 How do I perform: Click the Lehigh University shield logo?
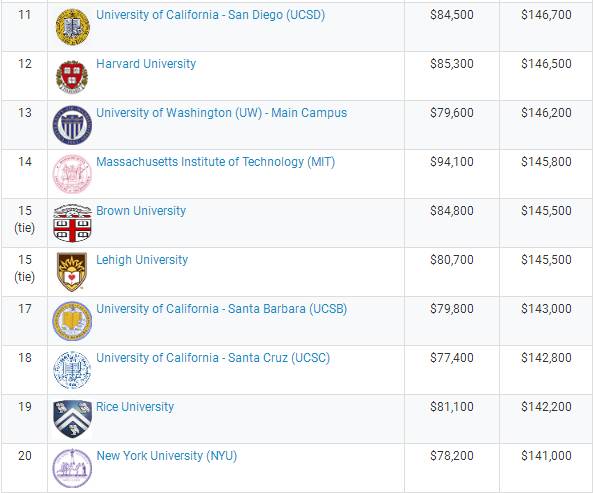[72, 272]
